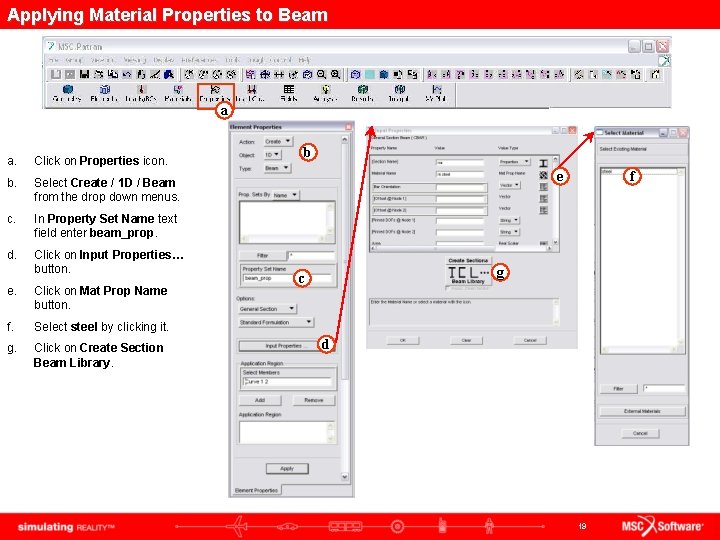Open the Prop. Sets By Name dropdown

coord(285,195)
